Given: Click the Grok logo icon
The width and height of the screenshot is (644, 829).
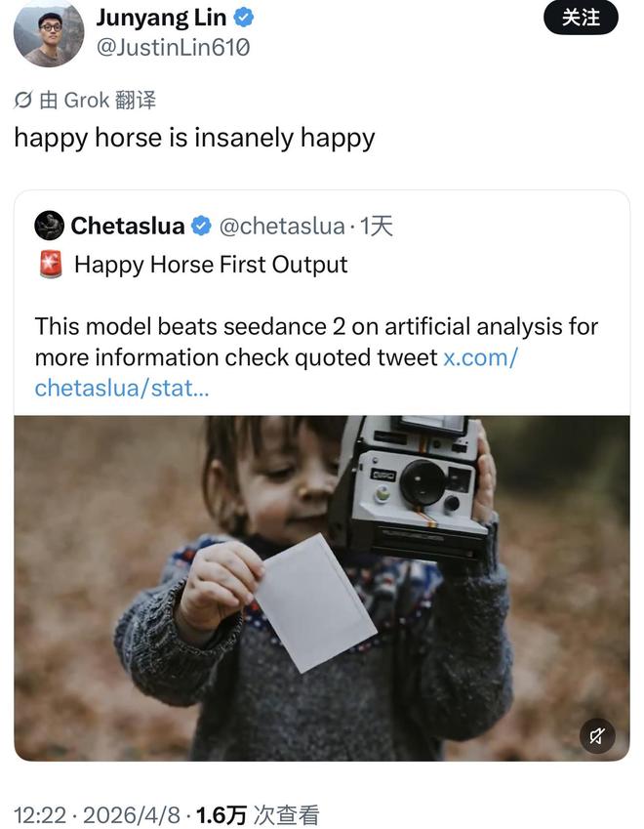Looking at the screenshot, I should [x=23, y=100].
